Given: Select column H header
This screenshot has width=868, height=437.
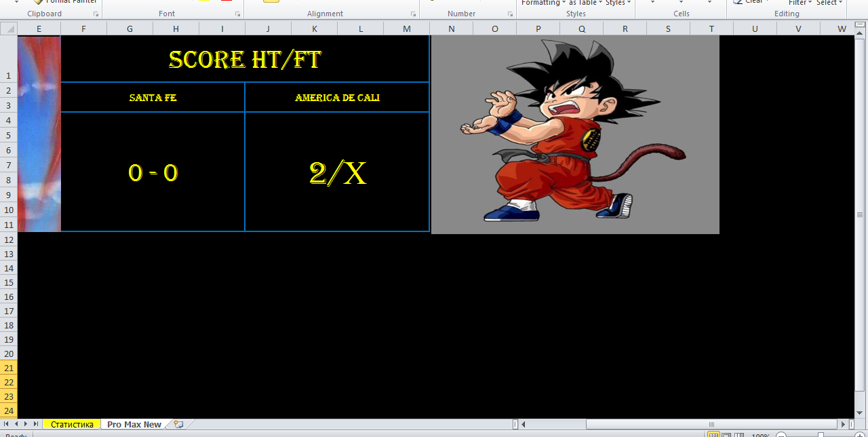Looking at the screenshot, I should coord(176,28).
